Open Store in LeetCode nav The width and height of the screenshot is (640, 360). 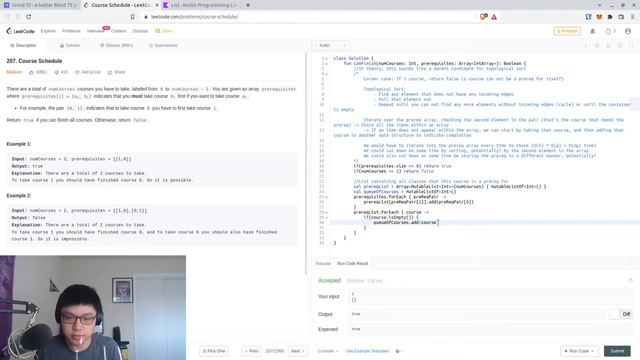[x=164, y=31]
